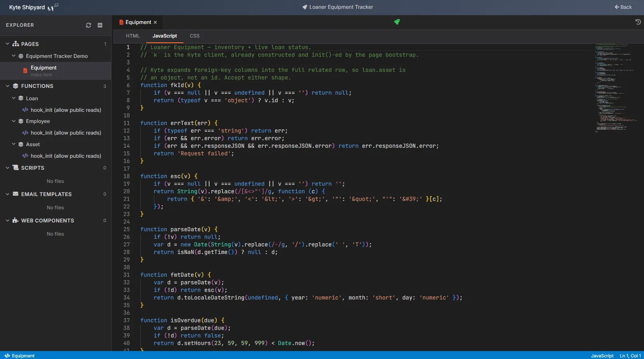Click the refresh icon in Explorer header

88,25
